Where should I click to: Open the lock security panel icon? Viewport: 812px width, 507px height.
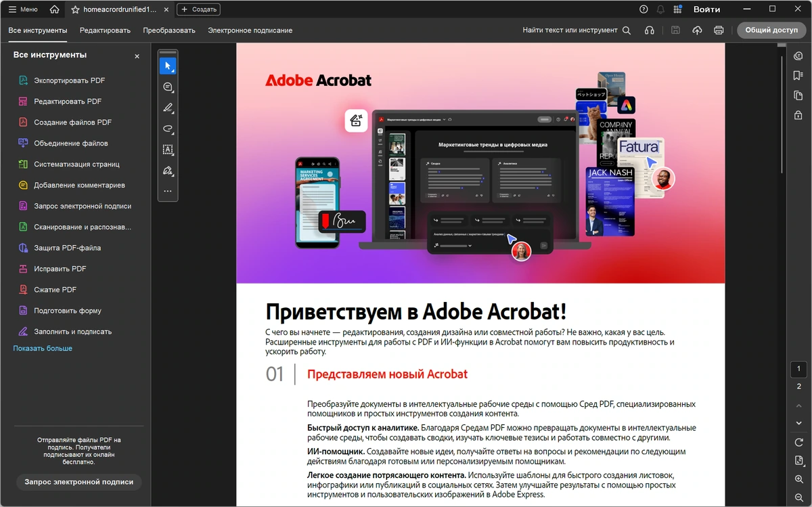(x=798, y=115)
